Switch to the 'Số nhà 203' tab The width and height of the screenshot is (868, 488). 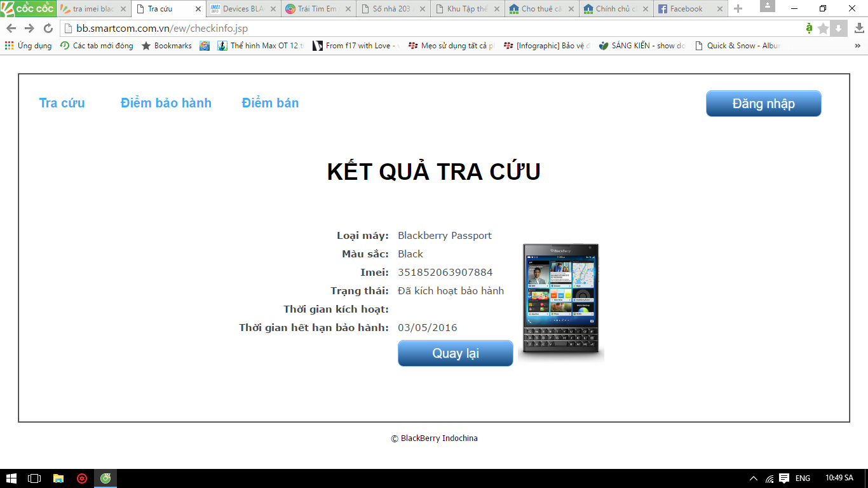point(392,9)
